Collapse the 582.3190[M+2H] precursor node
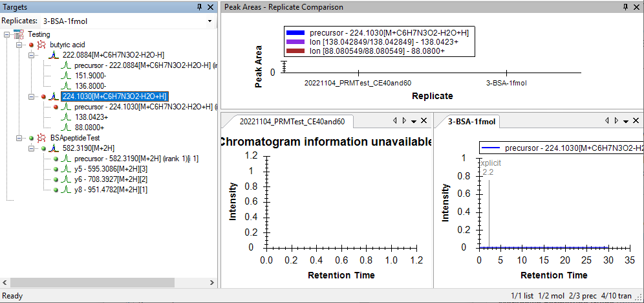Viewport: 644px width, 303px height. pyautogui.click(x=32, y=148)
